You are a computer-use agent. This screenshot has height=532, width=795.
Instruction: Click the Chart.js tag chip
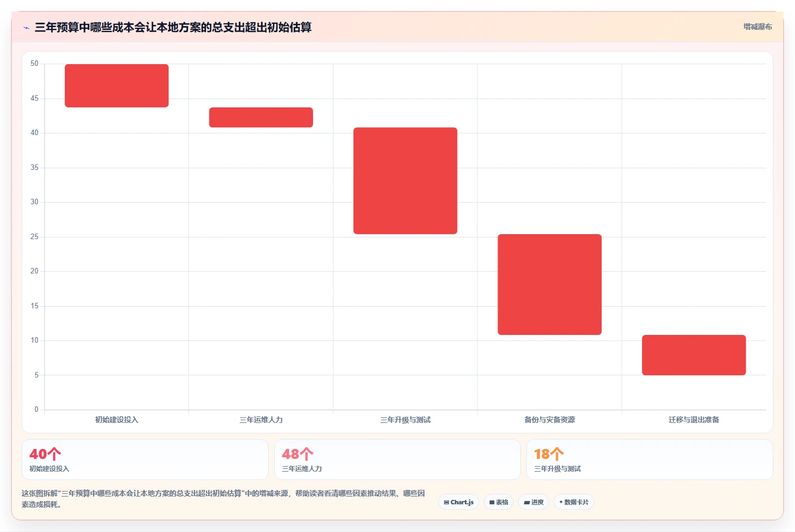(x=459, y=502)
